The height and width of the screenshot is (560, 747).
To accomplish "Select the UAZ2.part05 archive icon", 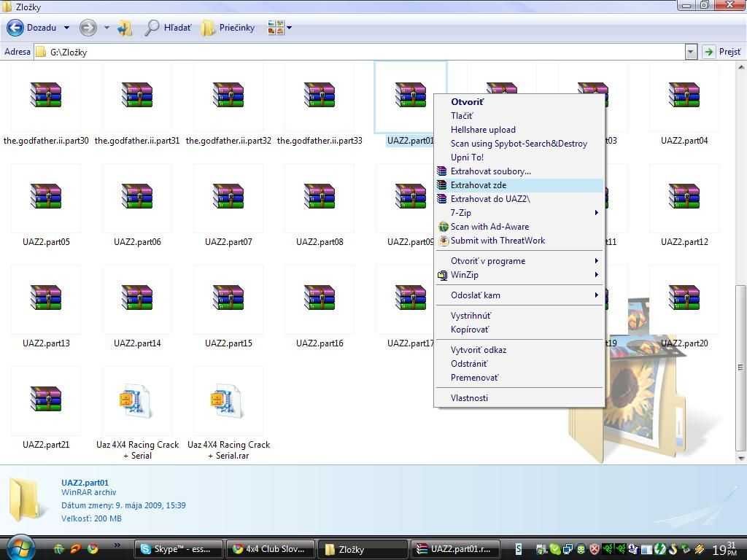I will [x=46, y=196].
